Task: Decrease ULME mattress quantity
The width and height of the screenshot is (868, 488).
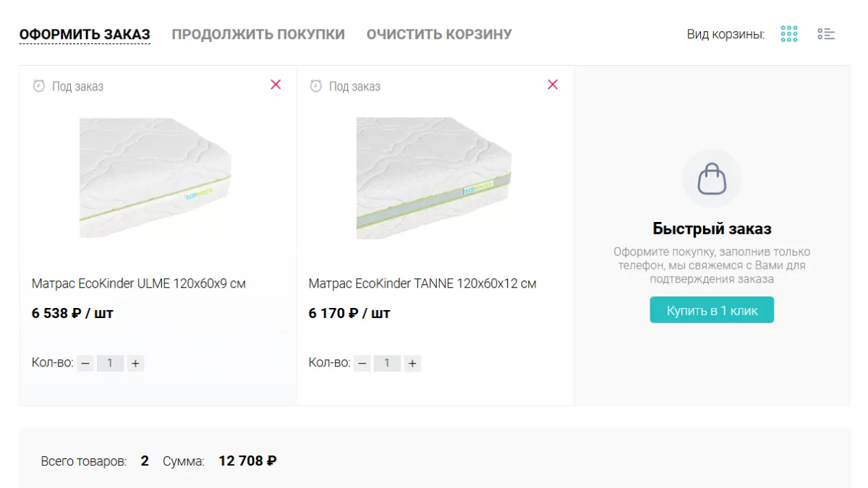Action: 86,364
